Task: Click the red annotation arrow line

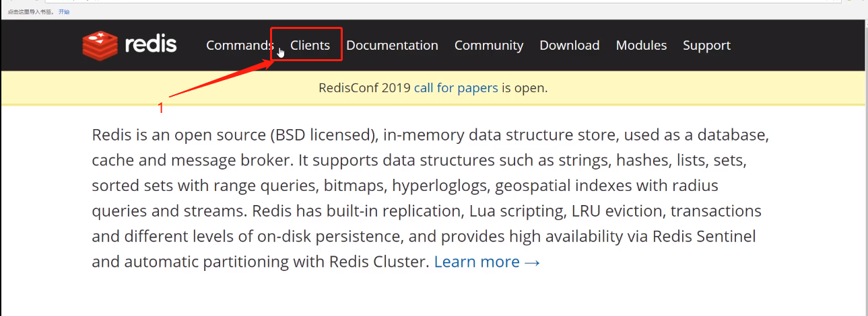Action: (215, 81)
